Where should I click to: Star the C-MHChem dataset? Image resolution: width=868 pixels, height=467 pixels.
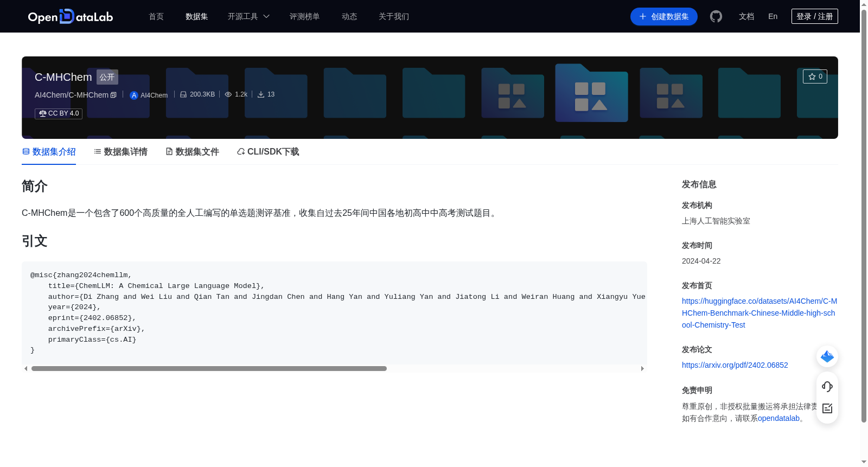point(815,76)
